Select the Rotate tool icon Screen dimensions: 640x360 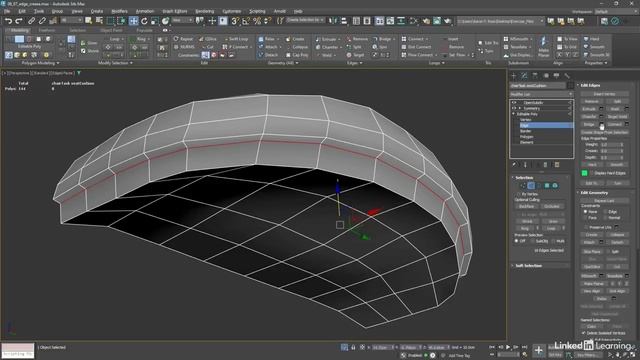tap(144, 21)
